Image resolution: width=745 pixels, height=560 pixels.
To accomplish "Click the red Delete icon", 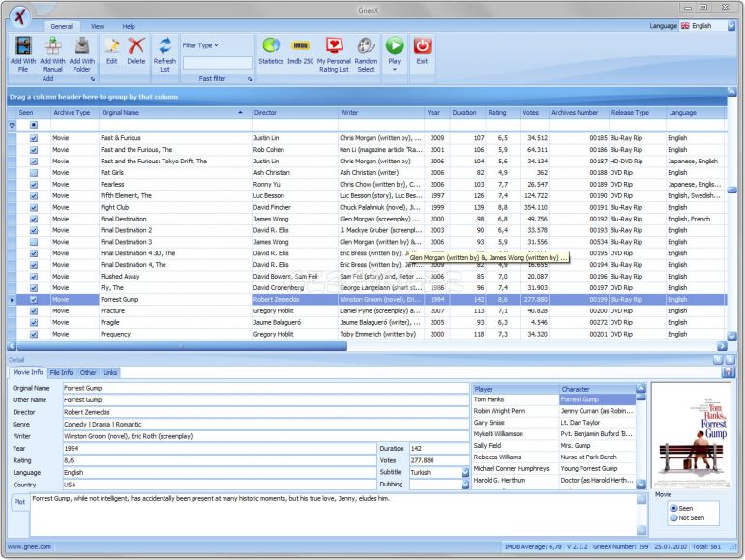I will pos(135,45).
